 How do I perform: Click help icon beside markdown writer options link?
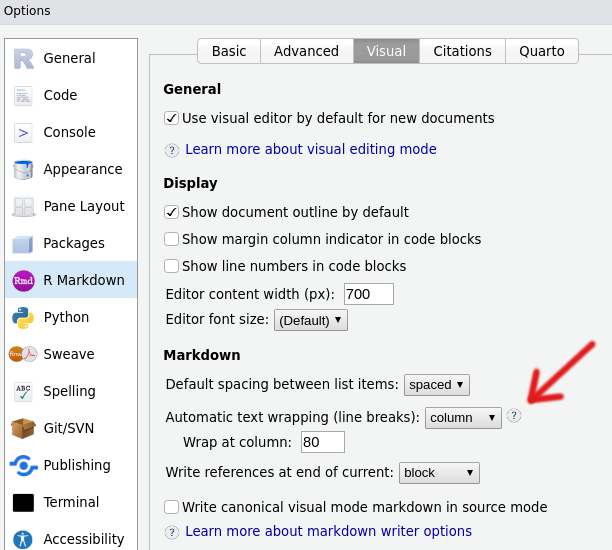(x=172, y=532)
